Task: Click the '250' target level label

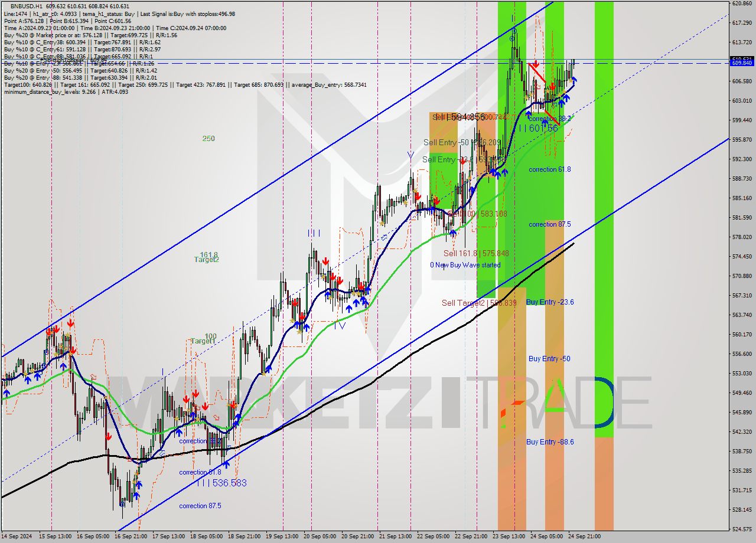Action: pyautogui.click(x=208, y=139)
